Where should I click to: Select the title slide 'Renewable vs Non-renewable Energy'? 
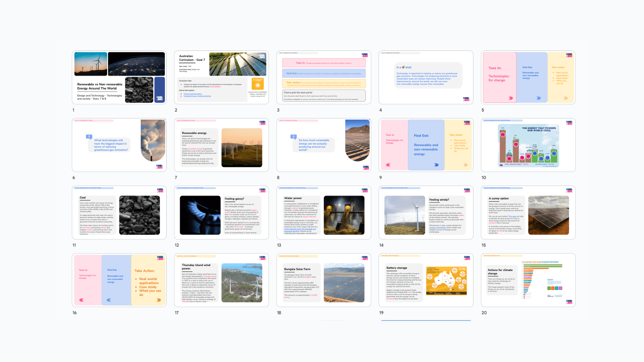click(x=119, y=77)
